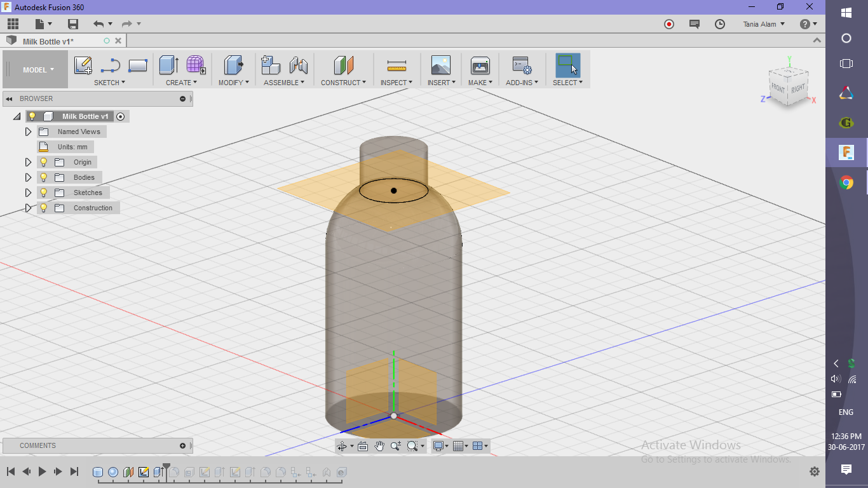Click the Look At camera icon

tap(363, 446)
